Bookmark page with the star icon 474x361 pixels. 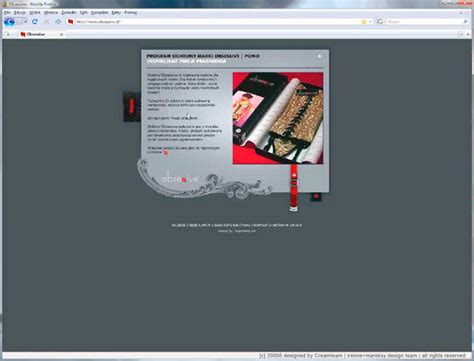point(364,22)
